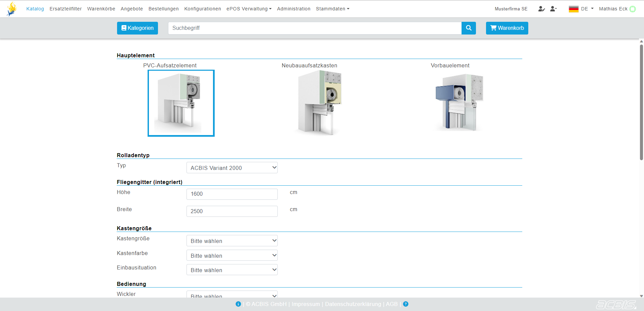The image size is (644, 311).
Task: Click the Höhe input field
Action: [x=232, y=194]
